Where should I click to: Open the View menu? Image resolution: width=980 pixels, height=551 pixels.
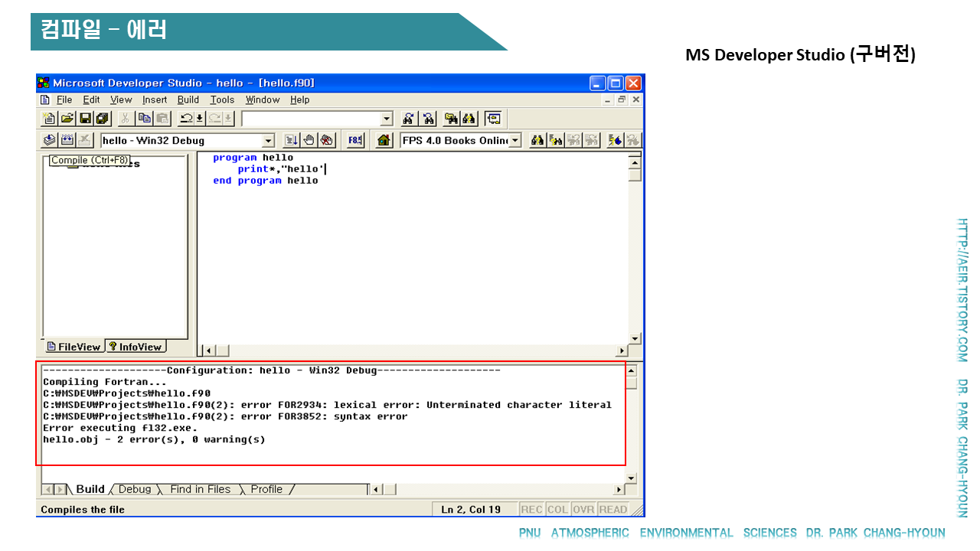[121, 99]
